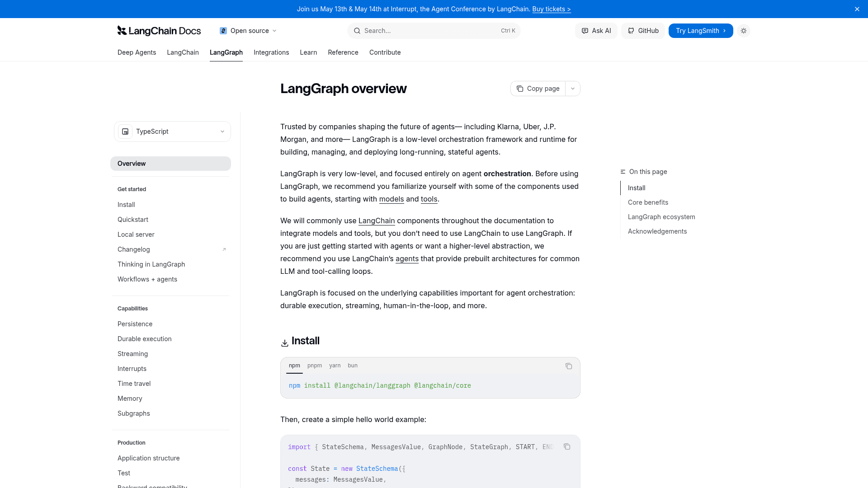Expand the TypeScript language selector
Viewport: 868px width, 488px height.
pyautogui.click(x=172, y=131)
